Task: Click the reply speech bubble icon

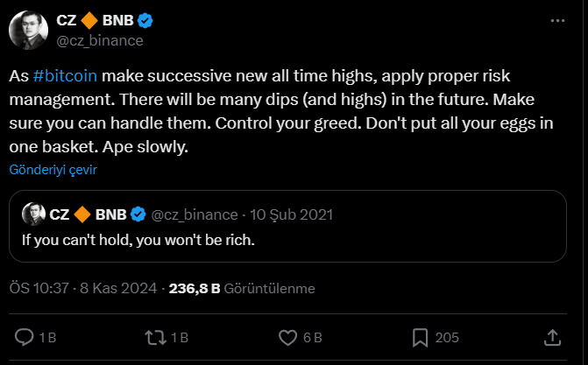Action: click(25, 337)
